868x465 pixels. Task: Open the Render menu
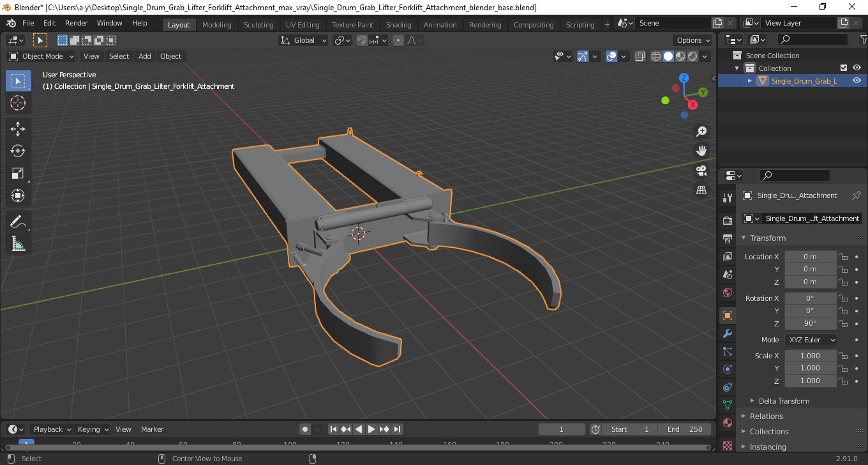tap(77, 23)
